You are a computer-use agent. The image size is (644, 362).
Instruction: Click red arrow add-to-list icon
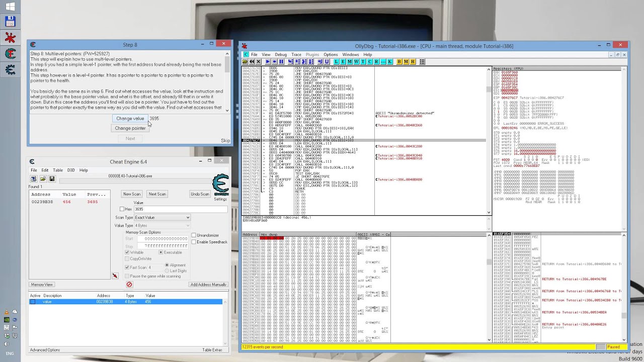tap(115, 276)
